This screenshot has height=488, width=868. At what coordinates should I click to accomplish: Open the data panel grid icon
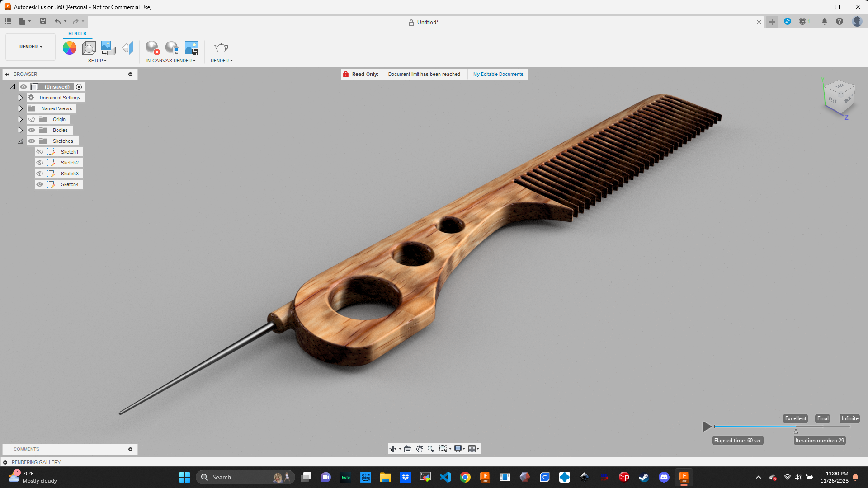(x=8, y=21)
